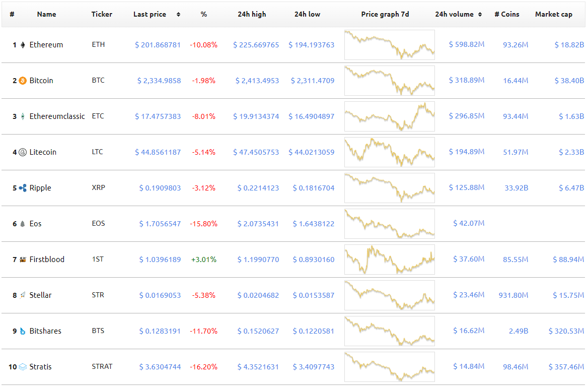This screenshot has height=386, width=588.
Task: Click Ethereumclassic coin count 93.44M
Action: [x=516, y=116]
